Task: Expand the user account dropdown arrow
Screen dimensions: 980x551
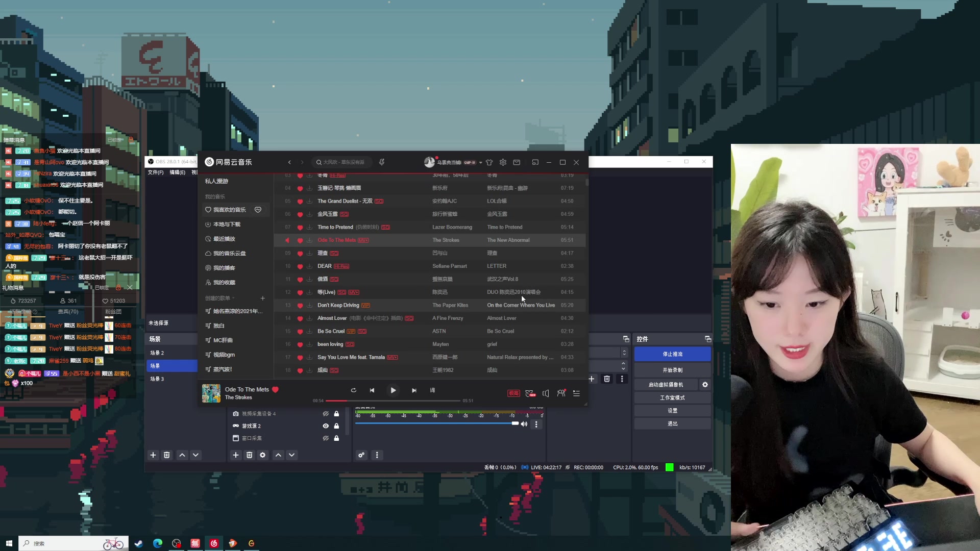Action: click(x=480, y=163)
